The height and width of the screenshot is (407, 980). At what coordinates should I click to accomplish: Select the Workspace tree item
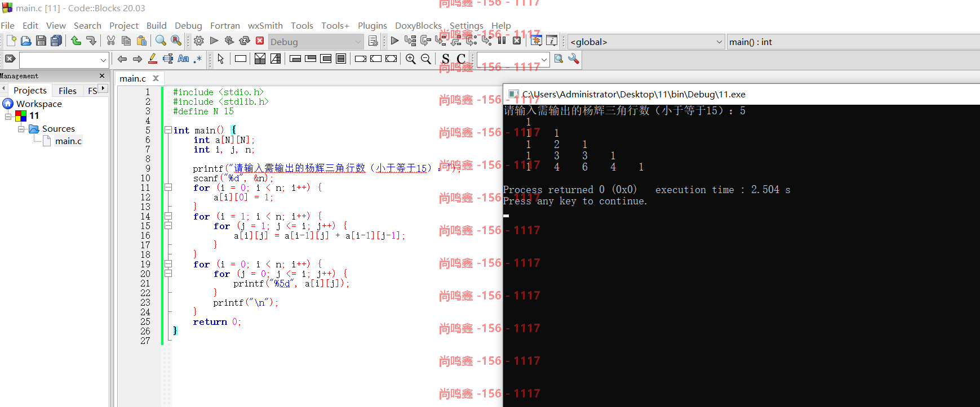click(x=39, y=104)
